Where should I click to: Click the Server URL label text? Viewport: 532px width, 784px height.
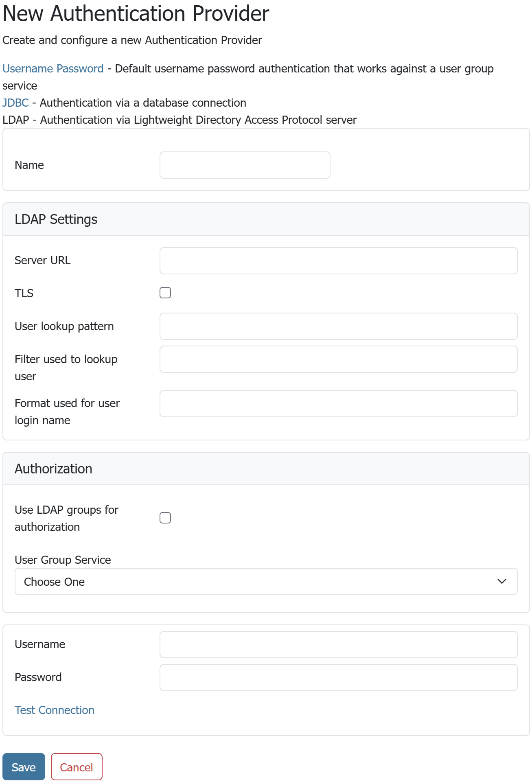click(x=43, y=261)
